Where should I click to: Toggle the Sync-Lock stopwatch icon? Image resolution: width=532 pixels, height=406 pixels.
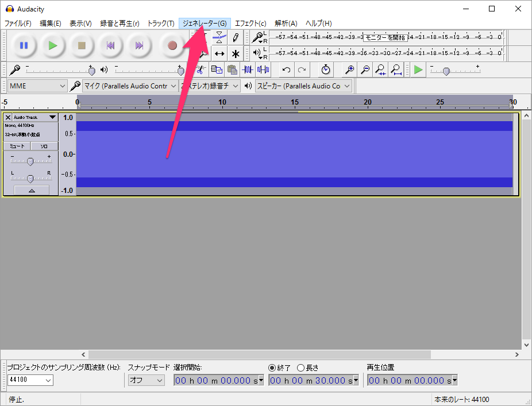pyautogui.click(x=326, y=70)
